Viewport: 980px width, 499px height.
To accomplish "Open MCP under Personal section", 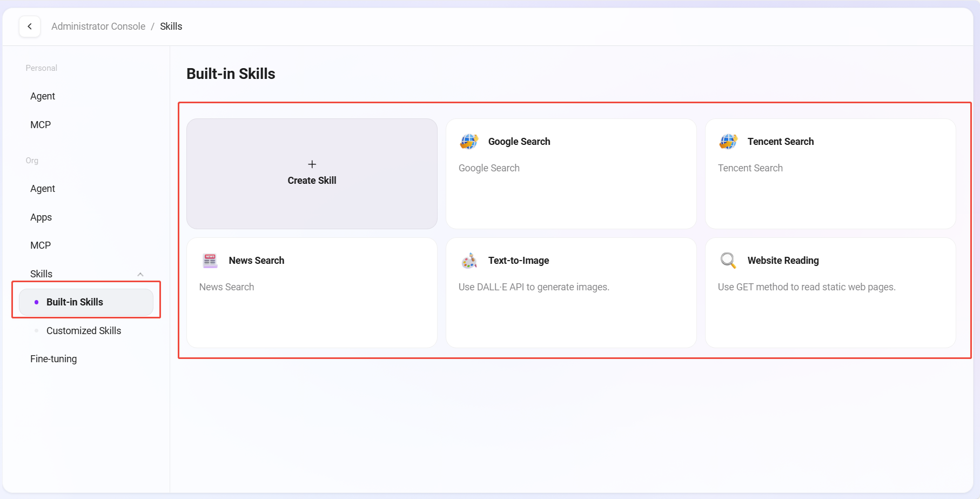I will (41, 125).
